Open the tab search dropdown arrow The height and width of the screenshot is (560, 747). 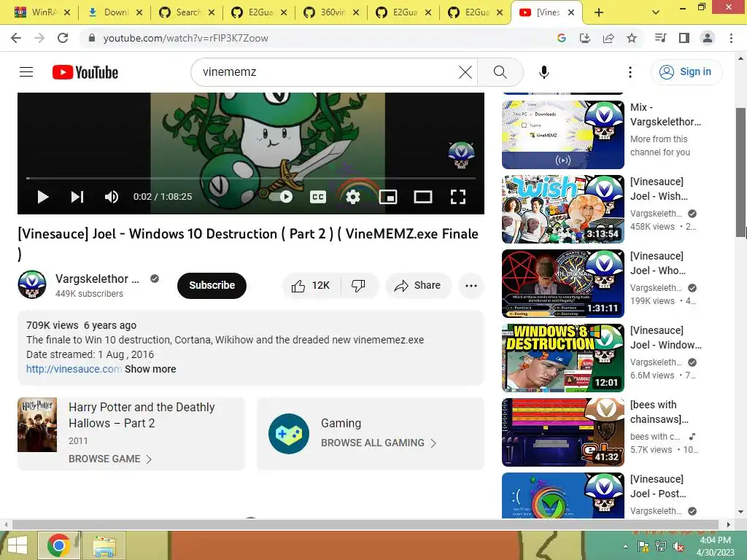pyautogui.click(x=656, y=12)
